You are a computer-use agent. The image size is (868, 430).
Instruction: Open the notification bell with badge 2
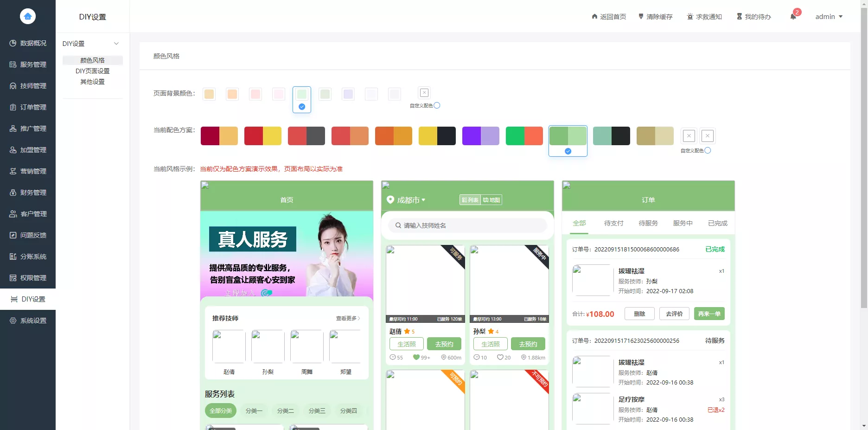(793, 16)
